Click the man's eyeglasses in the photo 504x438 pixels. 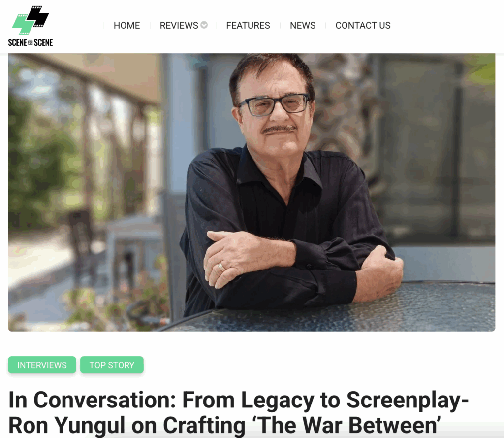[274, 104]
